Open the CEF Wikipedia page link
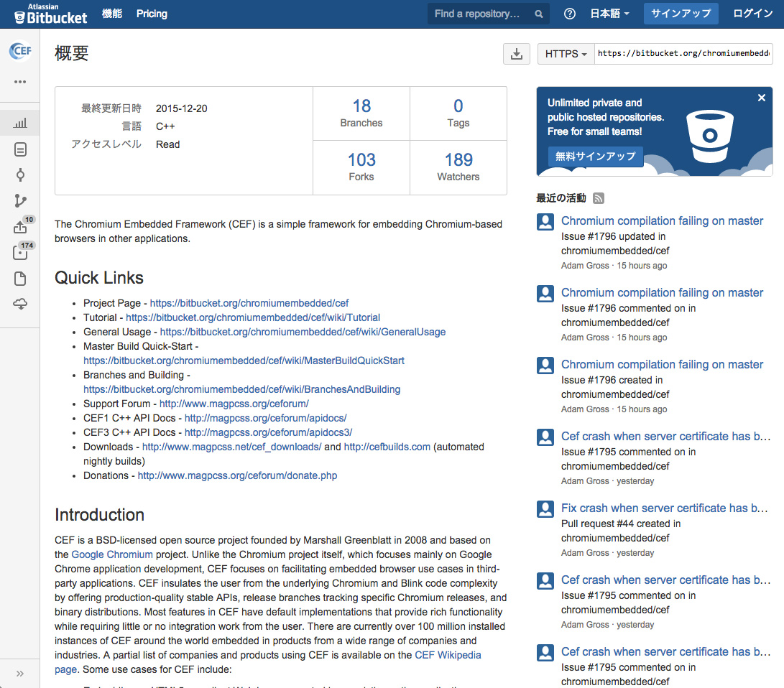This screenshot has width=784, height=688. pos(448,655)
